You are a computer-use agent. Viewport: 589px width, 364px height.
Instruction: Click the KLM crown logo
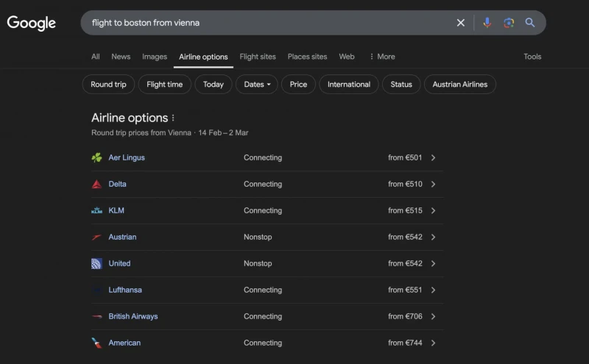coord(96,210)
